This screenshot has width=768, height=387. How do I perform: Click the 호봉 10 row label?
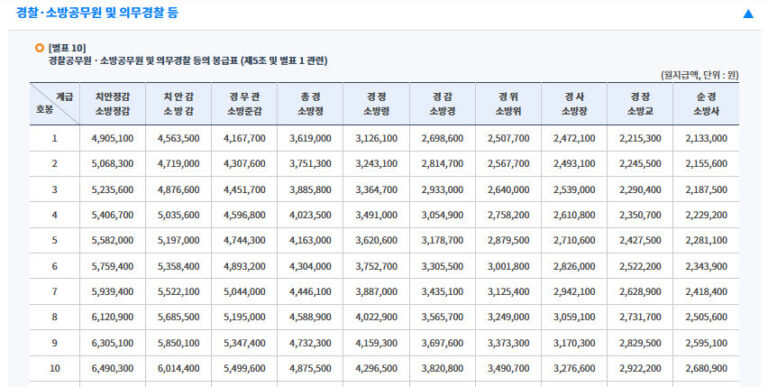pos(54,368)
